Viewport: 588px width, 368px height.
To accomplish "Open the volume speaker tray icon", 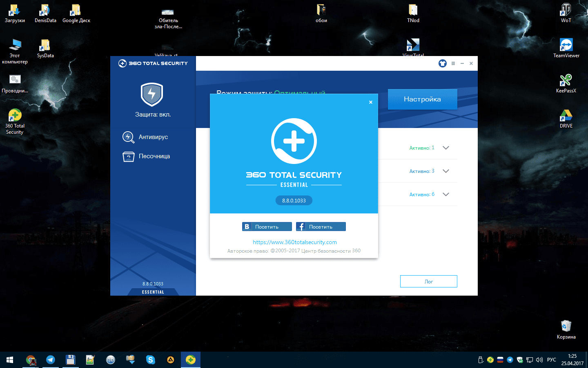I will point(539,360).
